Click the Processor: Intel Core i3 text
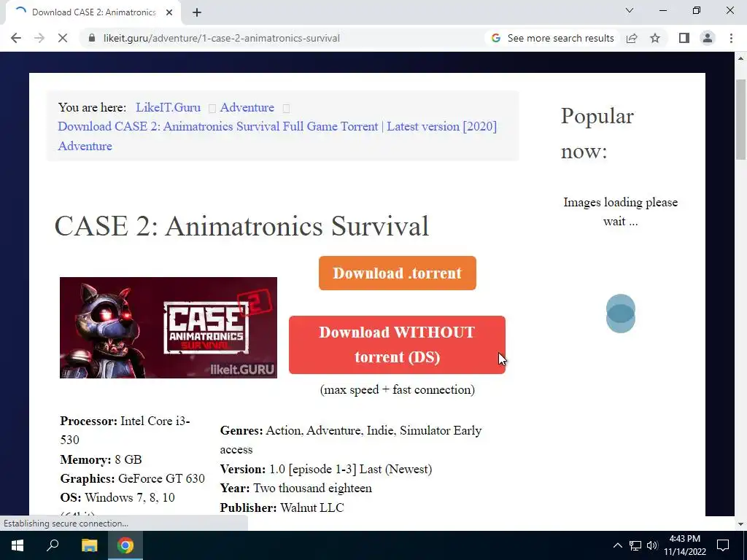 (x=125, y=430)
